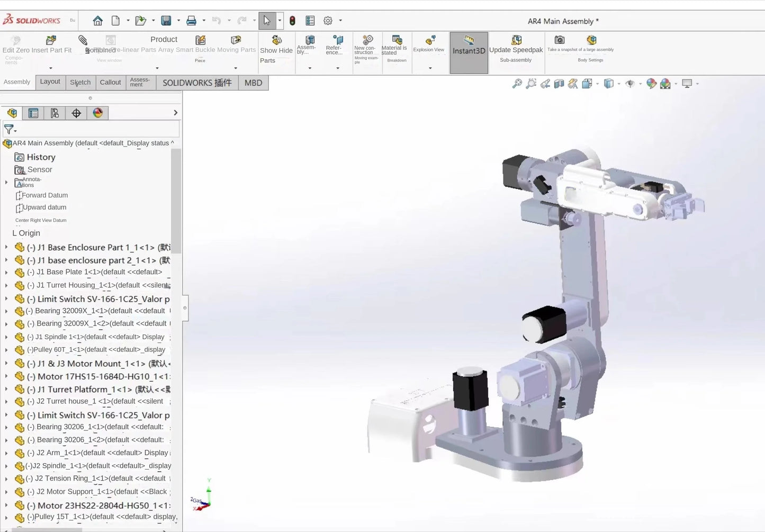The height and width of the screenshot is (532, 765).
Task: Click the Edit Appearance icon in heads-up toolbar
Action: click(652, 83)
